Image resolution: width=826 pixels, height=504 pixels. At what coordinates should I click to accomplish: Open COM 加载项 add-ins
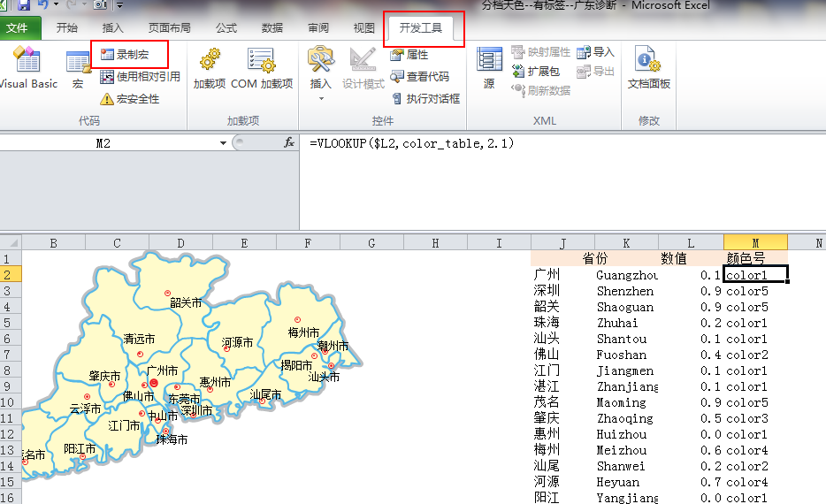click(x=262, y=68)
